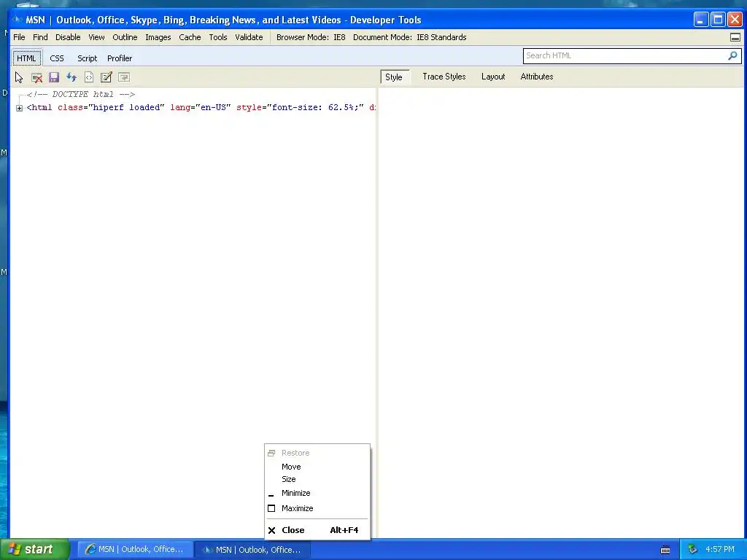Image resolution: width=747 pixels, height=560 pixels.
Task: Open the Validate menu
Action: (x=249, y=37)
